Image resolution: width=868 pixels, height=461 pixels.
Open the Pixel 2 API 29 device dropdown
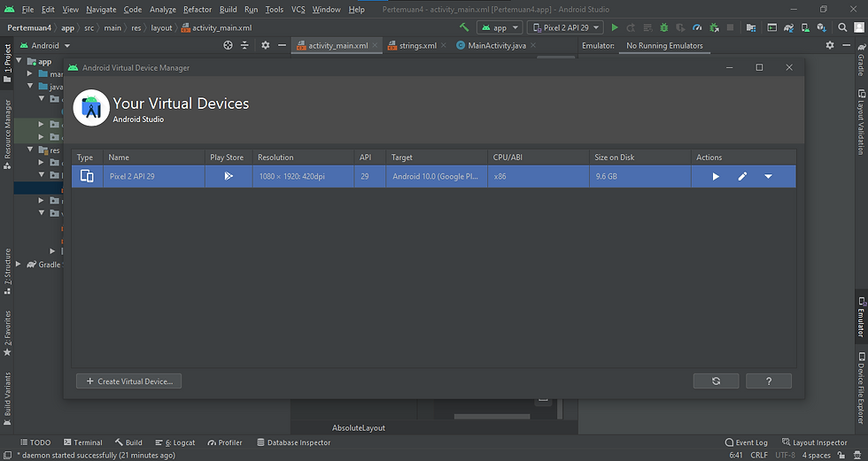[x=565, y=27]
